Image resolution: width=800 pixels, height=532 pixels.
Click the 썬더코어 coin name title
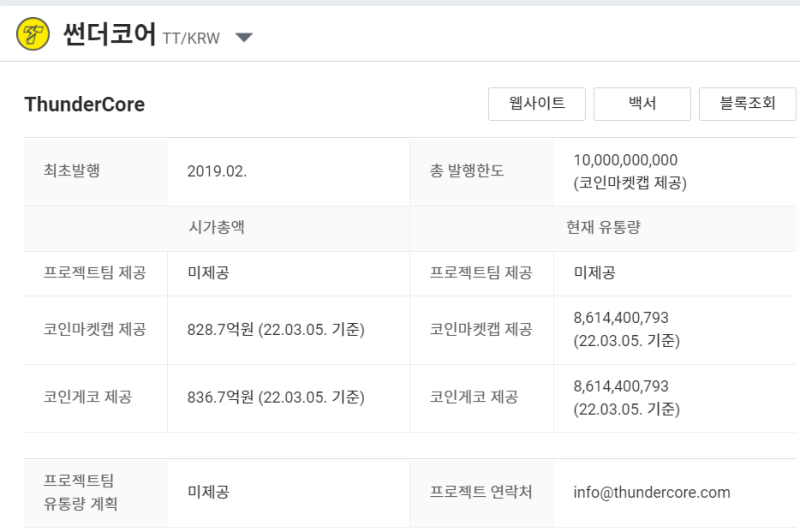pyautogui.click(x=109, y=34)
